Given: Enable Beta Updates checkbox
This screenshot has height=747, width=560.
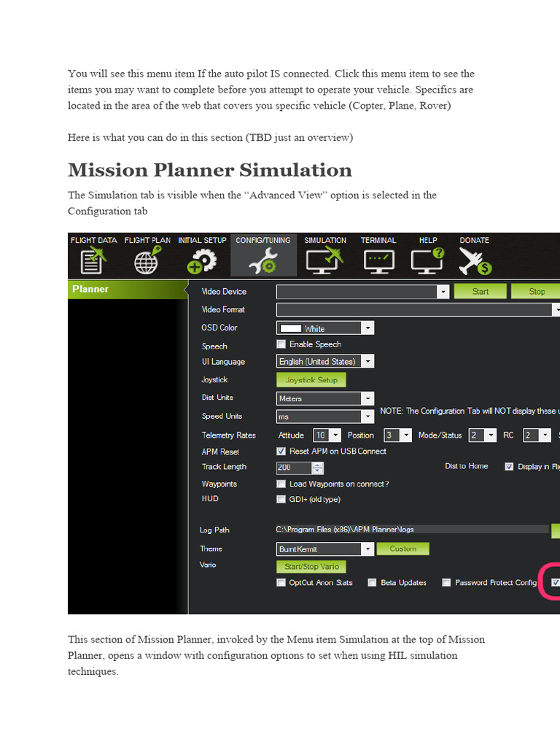Looking at the screenshot, I should click(x=373, y=583).
